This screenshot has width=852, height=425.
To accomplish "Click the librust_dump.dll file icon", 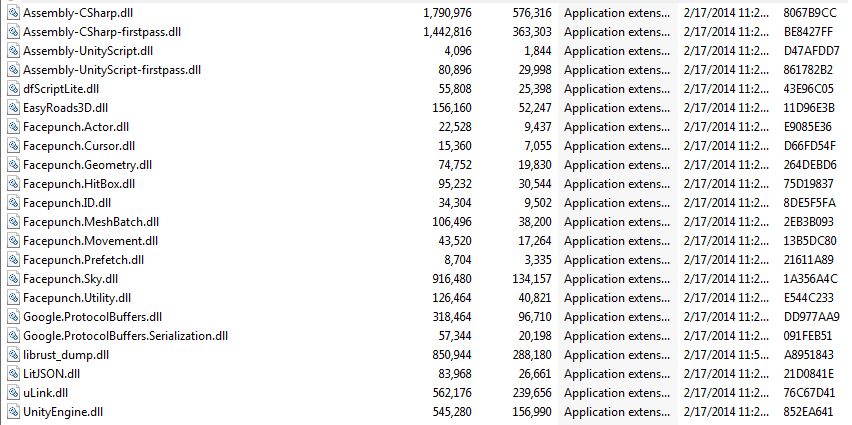I will pos(13,355).
